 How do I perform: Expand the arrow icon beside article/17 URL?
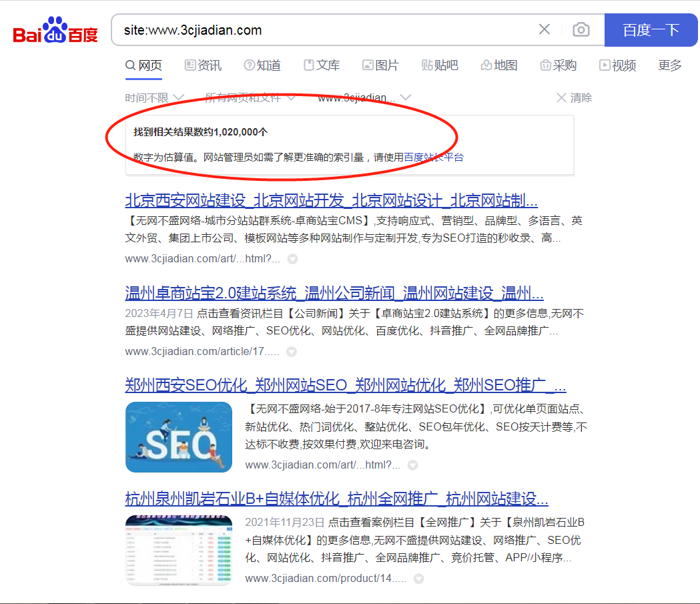tap(292, 352)
